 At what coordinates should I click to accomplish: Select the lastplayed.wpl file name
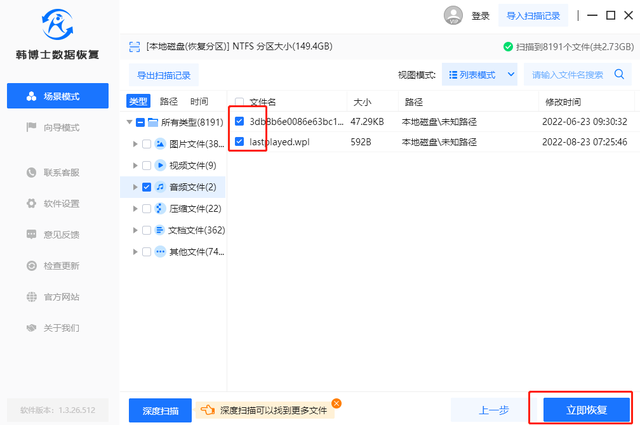click(279, 142)
